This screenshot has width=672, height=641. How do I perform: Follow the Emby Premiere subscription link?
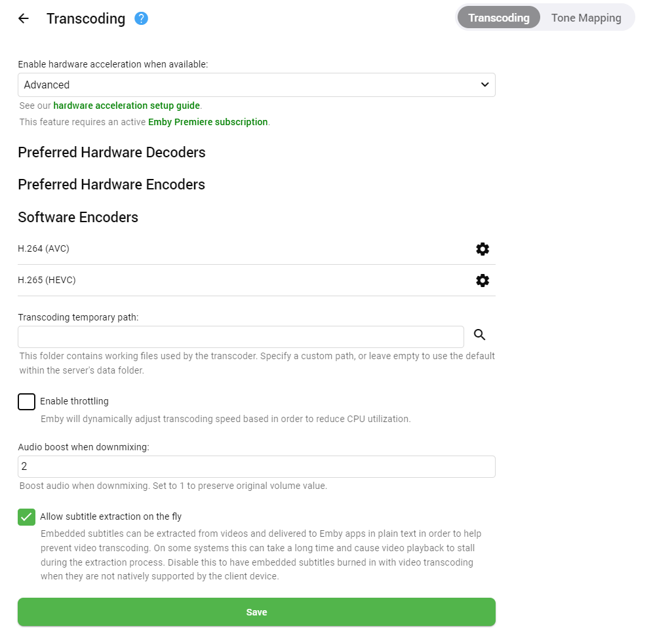pos(208,122)
